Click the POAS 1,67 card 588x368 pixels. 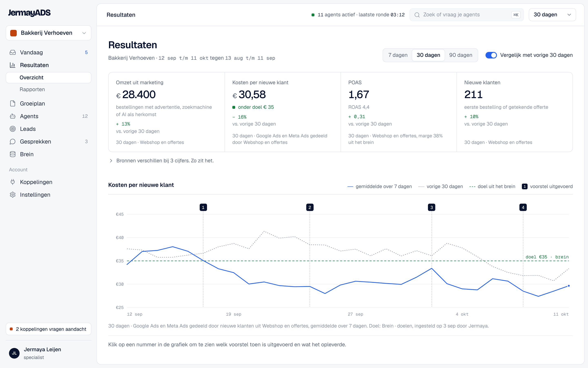pyautogui.click(x=399, y=112)
